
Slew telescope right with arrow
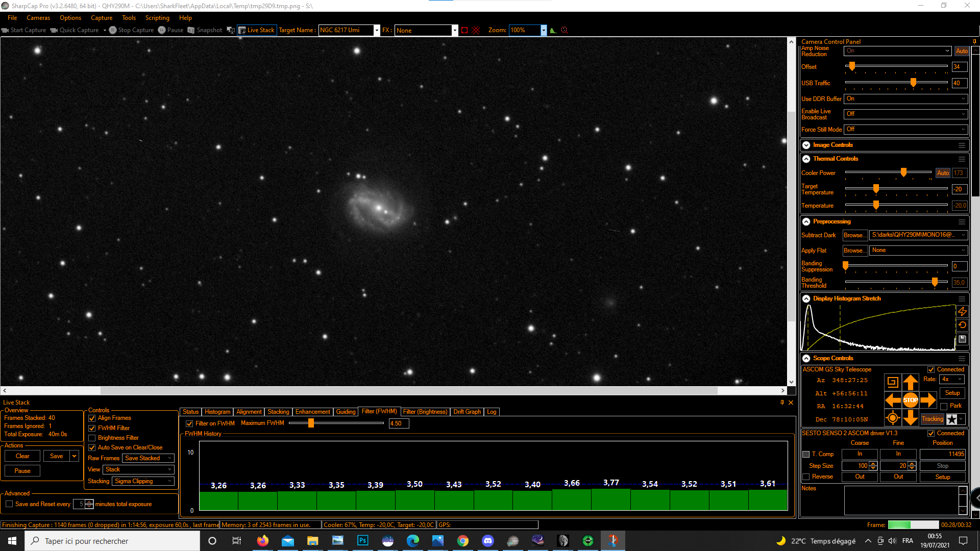(x=928, y=400)
